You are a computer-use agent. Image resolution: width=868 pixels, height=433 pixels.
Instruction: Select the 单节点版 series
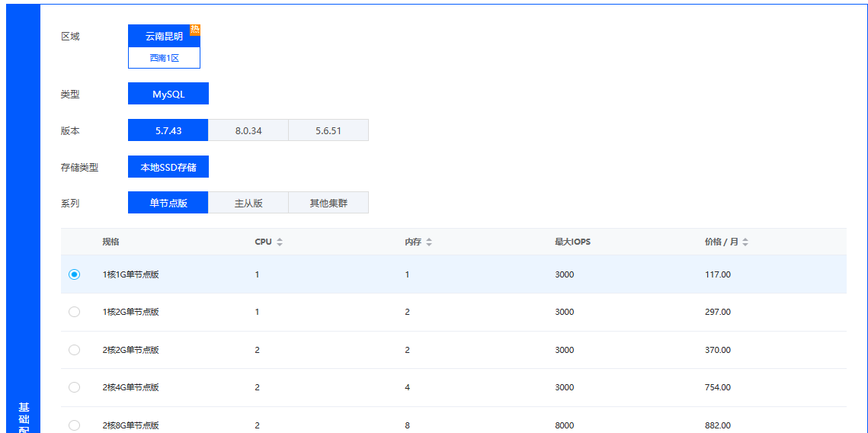coord(168,203)
